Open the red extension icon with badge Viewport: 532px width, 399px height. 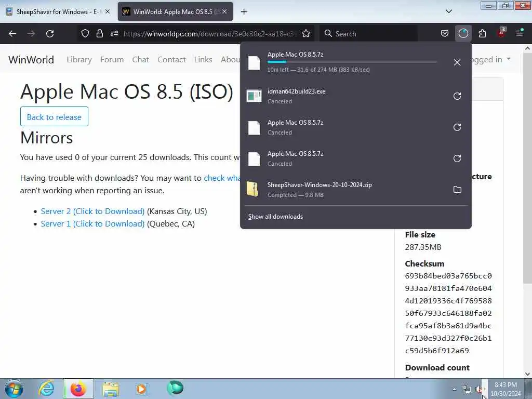coord(501,33)
